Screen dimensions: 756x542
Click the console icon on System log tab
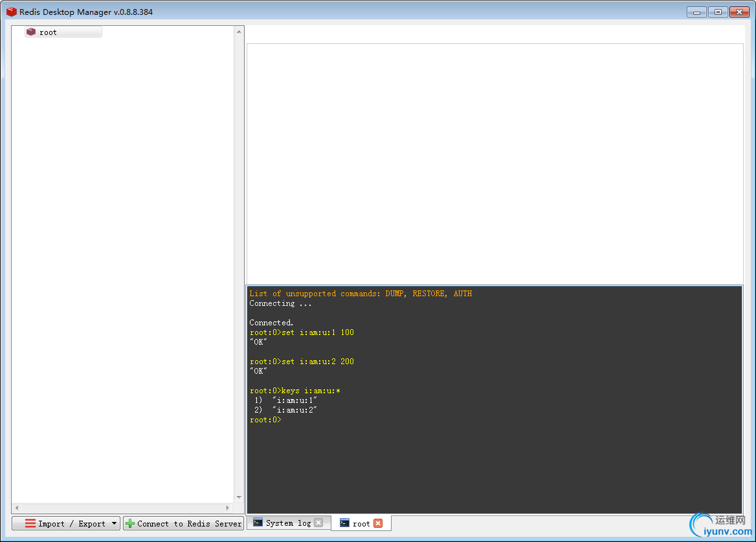tap(258, 523)
